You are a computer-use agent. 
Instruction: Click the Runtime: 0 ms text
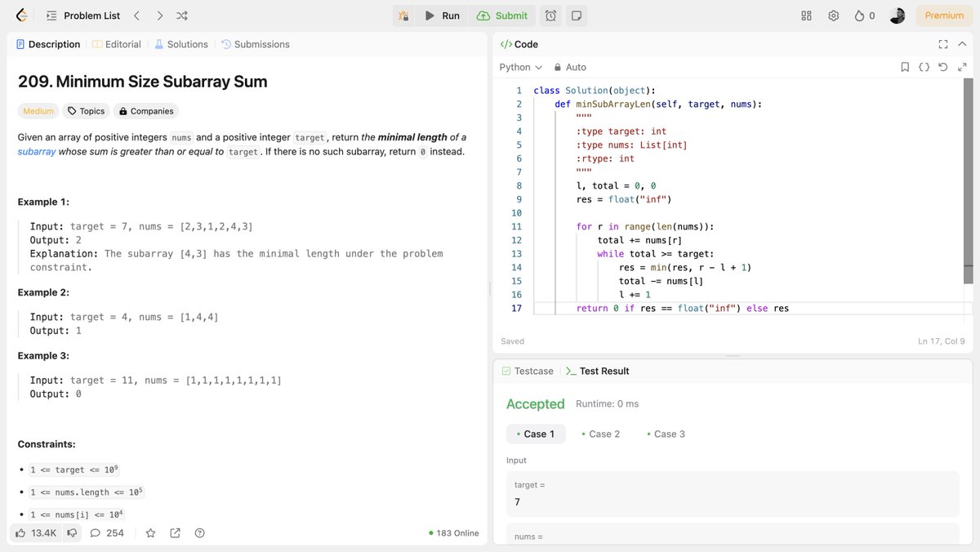tap(607, 404)
